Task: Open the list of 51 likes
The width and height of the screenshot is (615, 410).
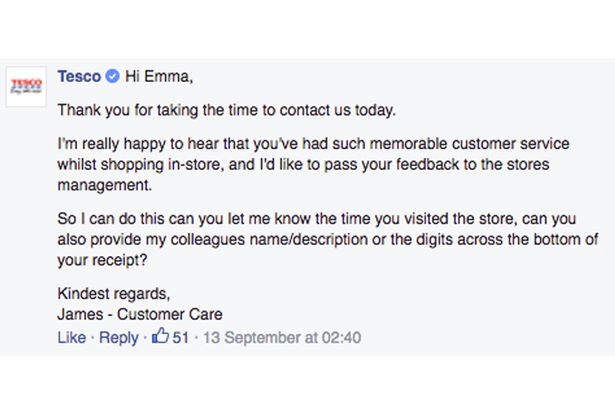Action: click(x=180, y=338)
